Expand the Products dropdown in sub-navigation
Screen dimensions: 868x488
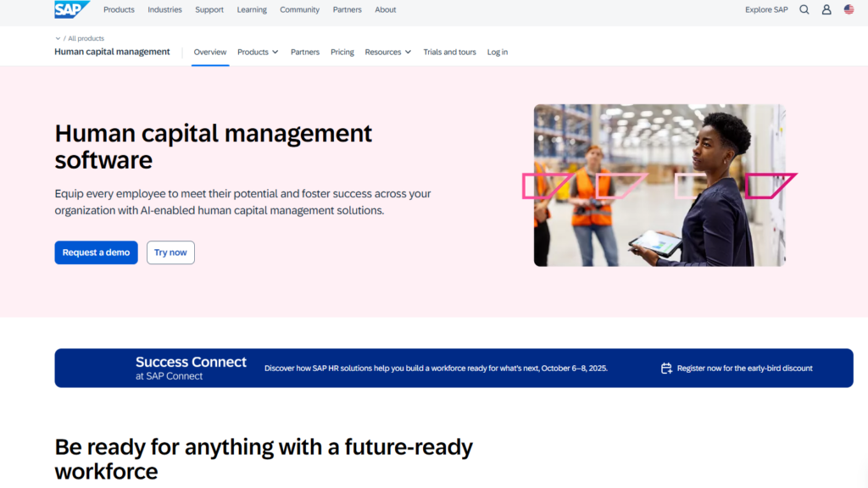[x=258, y=53]
